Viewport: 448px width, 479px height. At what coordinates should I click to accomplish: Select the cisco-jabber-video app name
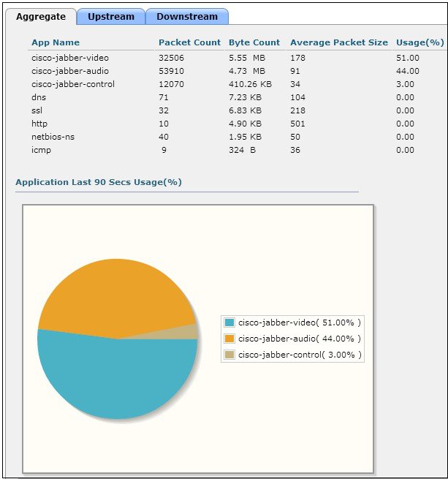70,58
